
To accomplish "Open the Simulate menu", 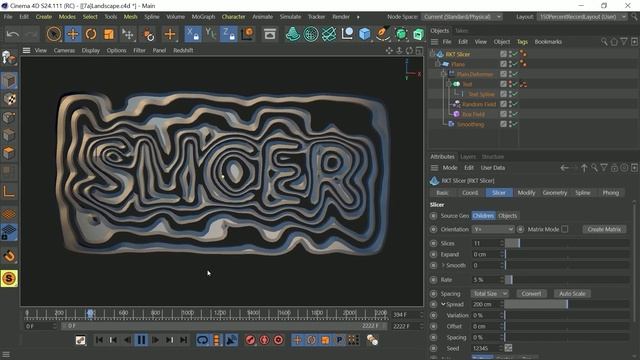I will pyautogui.click(x=290, y=17).
